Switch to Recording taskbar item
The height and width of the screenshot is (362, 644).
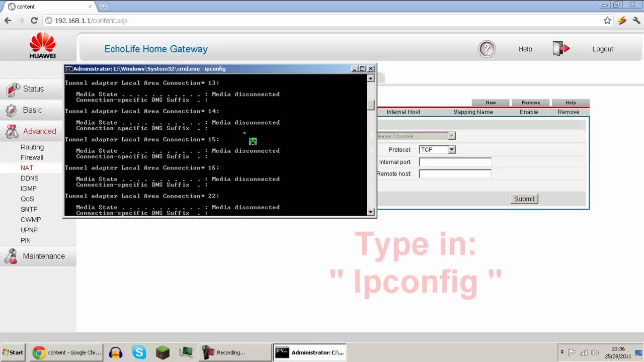[235, 352]
